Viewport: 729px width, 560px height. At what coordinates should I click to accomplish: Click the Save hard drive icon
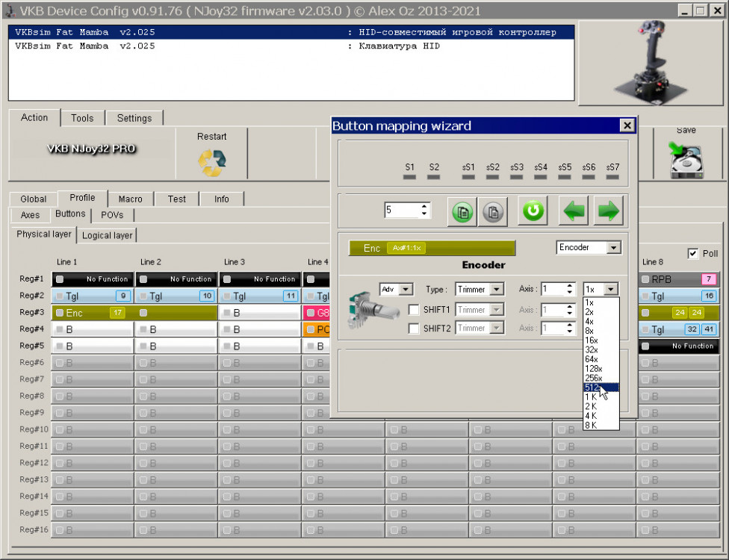pyautogui.click(x=686, y=161)
